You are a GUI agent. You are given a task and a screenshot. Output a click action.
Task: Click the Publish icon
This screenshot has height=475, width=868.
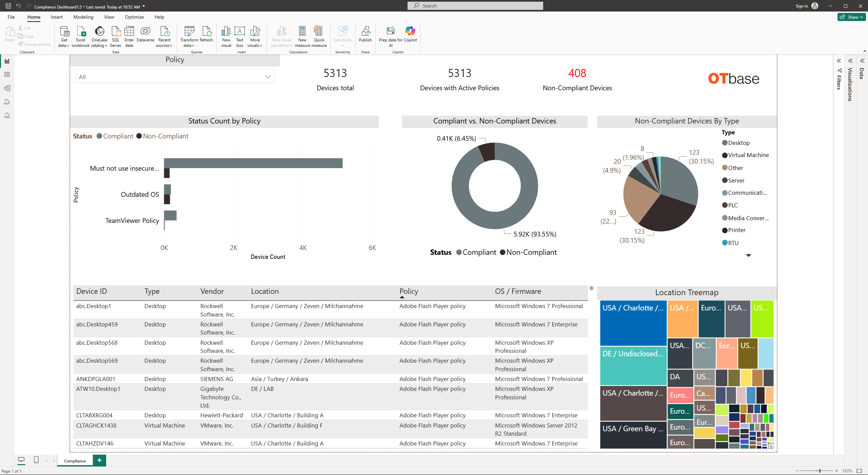(x=365, y=32)
